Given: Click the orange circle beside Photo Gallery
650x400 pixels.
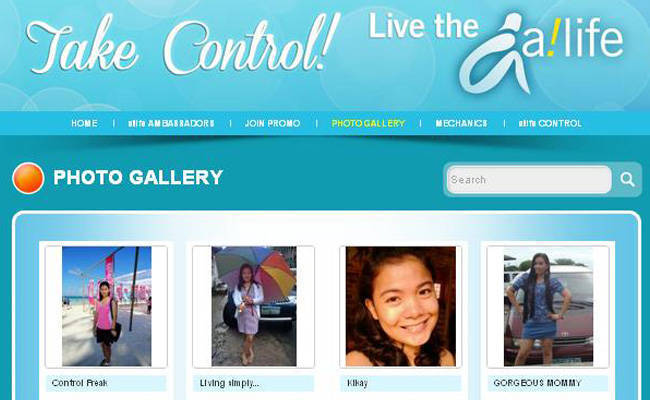Looking at the screenshot, I should pyautogui.click(x=28, y=178).
